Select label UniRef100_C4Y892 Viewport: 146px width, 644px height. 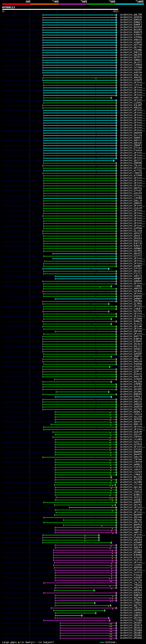pyautogui.click(x=131, y=565)
